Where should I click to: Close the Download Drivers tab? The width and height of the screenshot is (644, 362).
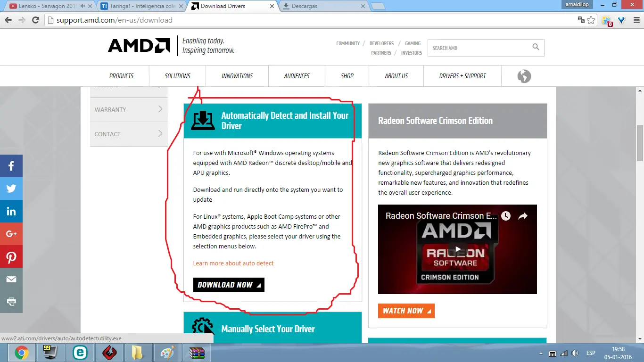(x=272, y=6)
